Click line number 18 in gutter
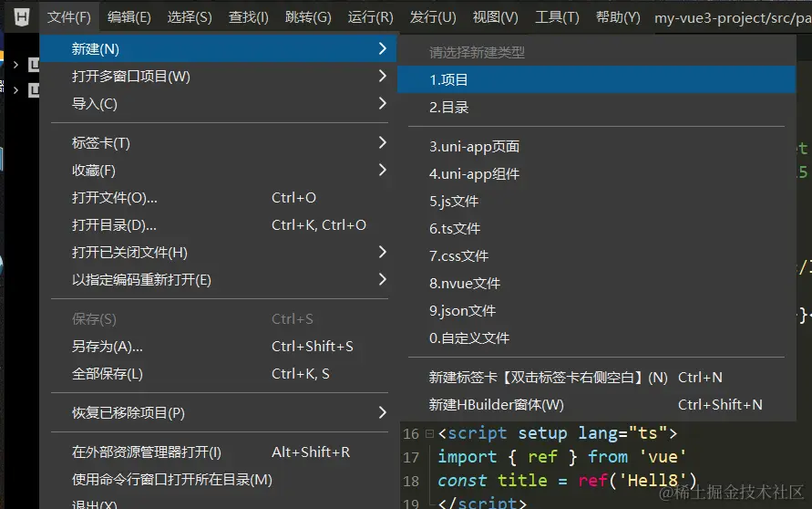The image size is (812, 509). tap(411, 481)
